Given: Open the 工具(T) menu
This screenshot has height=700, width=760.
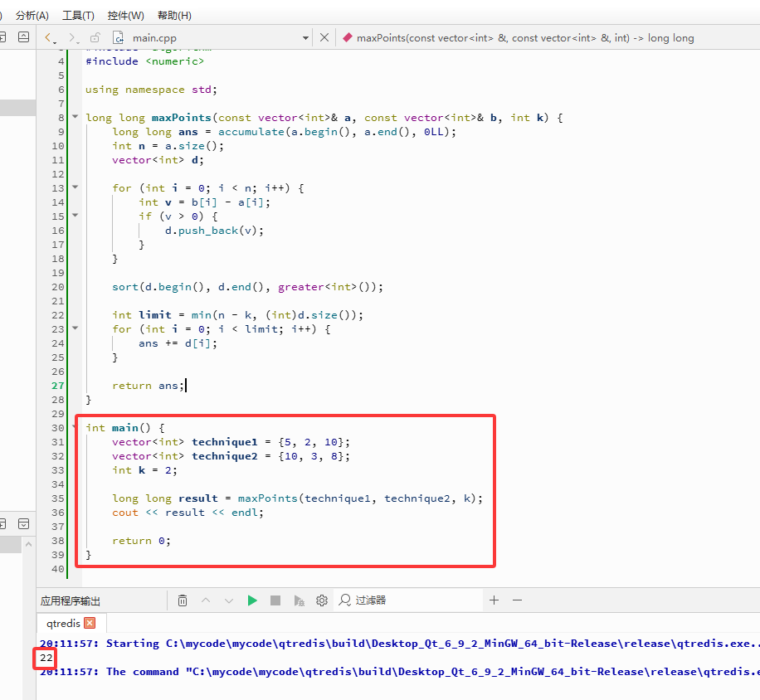Looking at the screenshot, I should (78, 16).
